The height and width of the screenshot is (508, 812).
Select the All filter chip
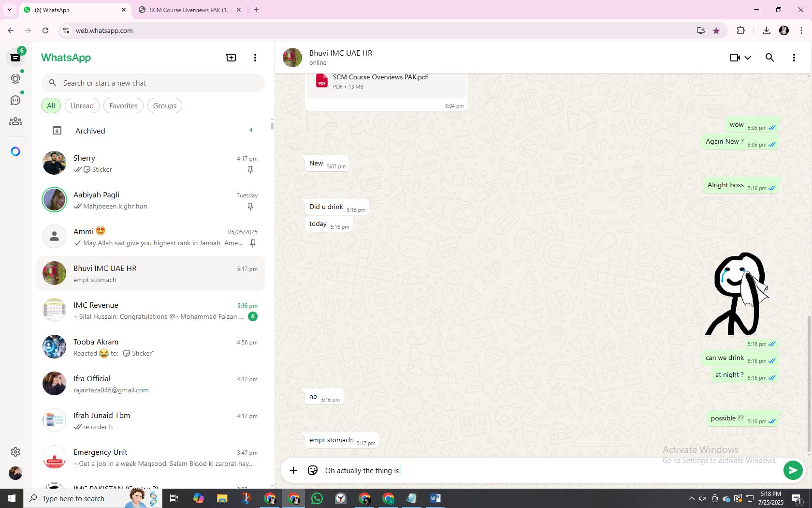point(51,105)
